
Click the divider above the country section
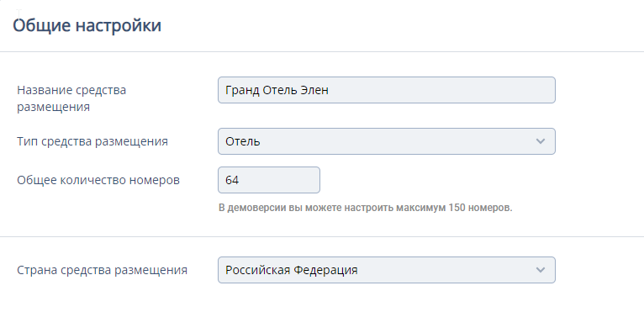(x=322, y=237)
